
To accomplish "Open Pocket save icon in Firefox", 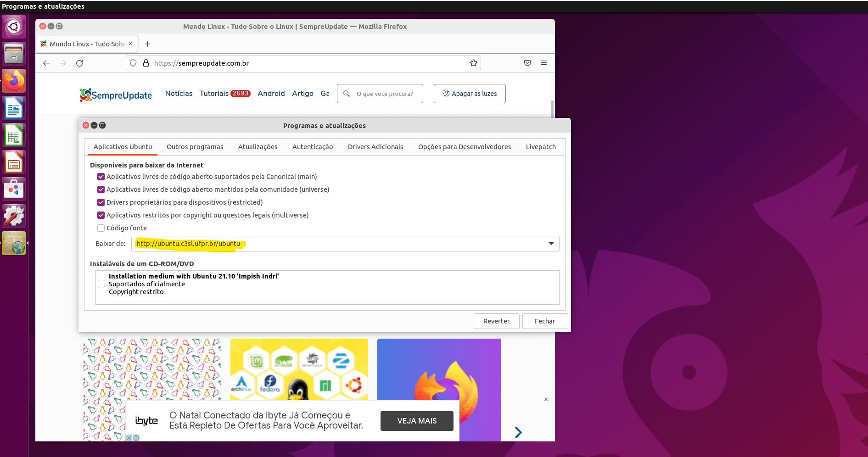I will point(527,63).
